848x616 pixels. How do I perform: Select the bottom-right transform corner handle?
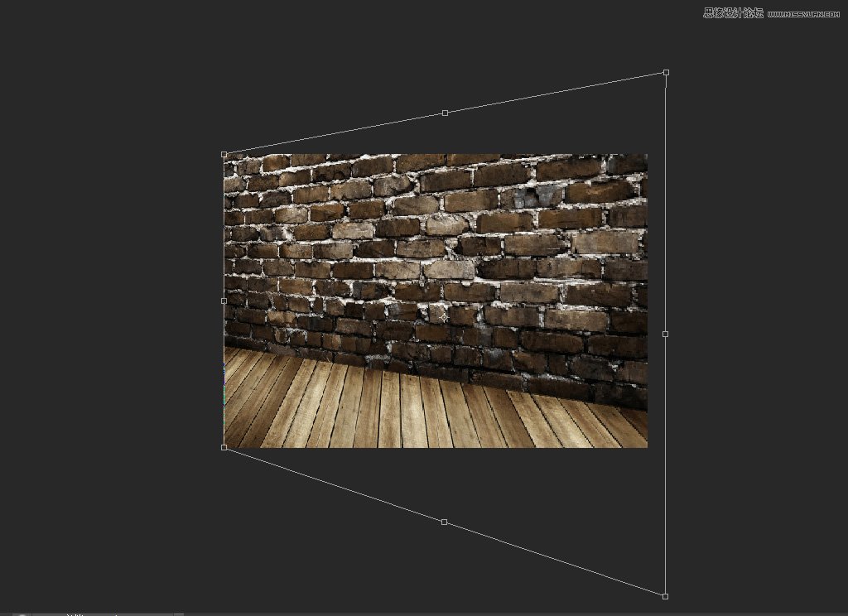click(665, 595)
